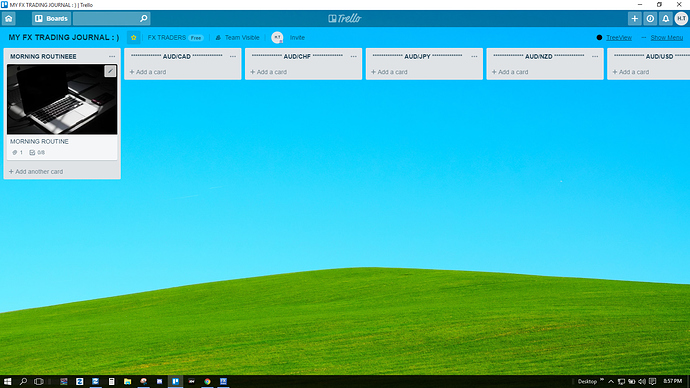Open Task View on the taskbar

pyautogui.click(x=39, y=381)
